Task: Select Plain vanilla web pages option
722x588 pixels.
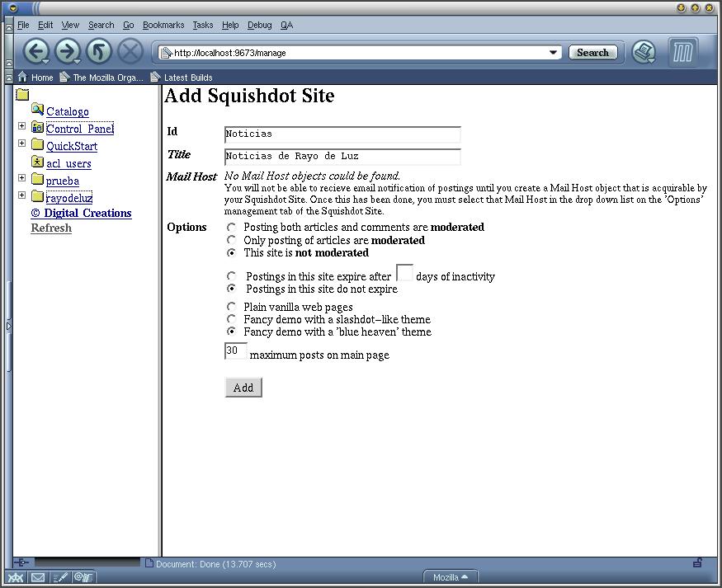Action: click(x=232, y=307)
